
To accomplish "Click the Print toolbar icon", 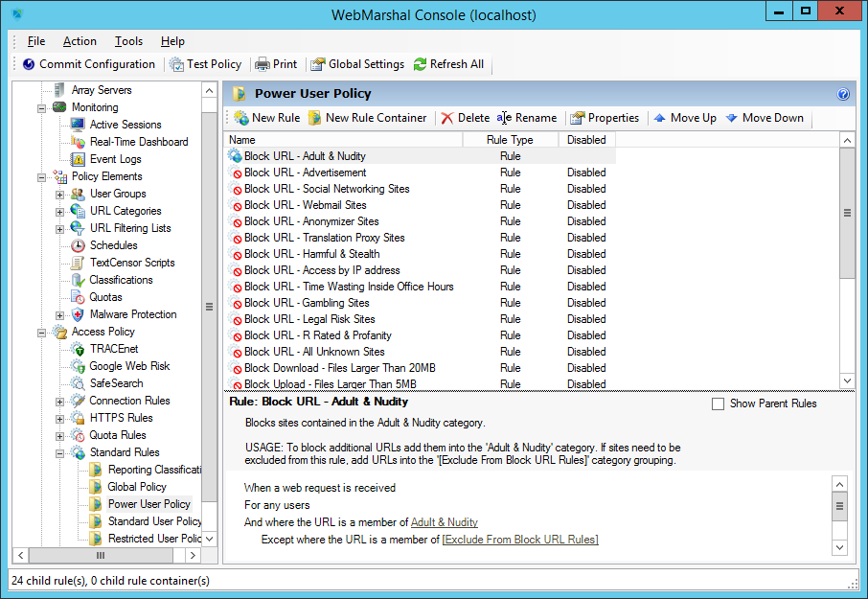I will (262, 64).
